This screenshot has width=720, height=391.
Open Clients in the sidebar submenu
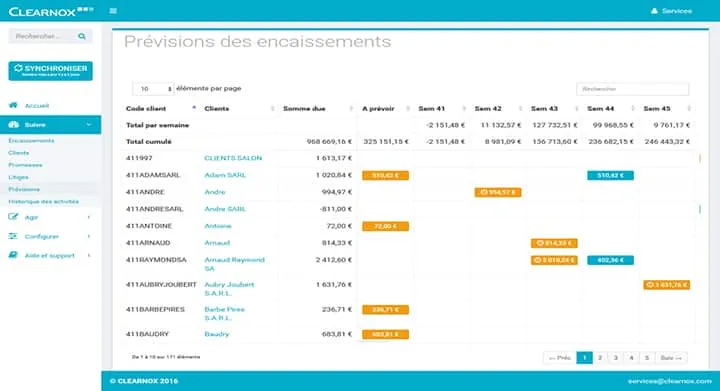click(x=19, y=152)
